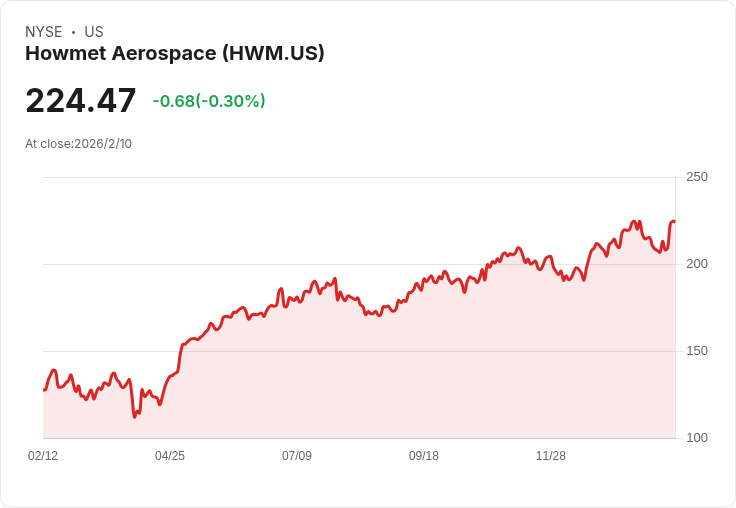Click the latest point of the price line
The image size is (736, 508).
(674, 222)
